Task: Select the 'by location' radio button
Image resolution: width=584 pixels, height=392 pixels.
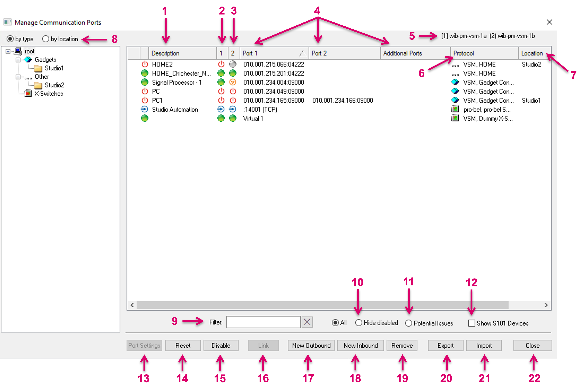Action: (x=45, y=39)
